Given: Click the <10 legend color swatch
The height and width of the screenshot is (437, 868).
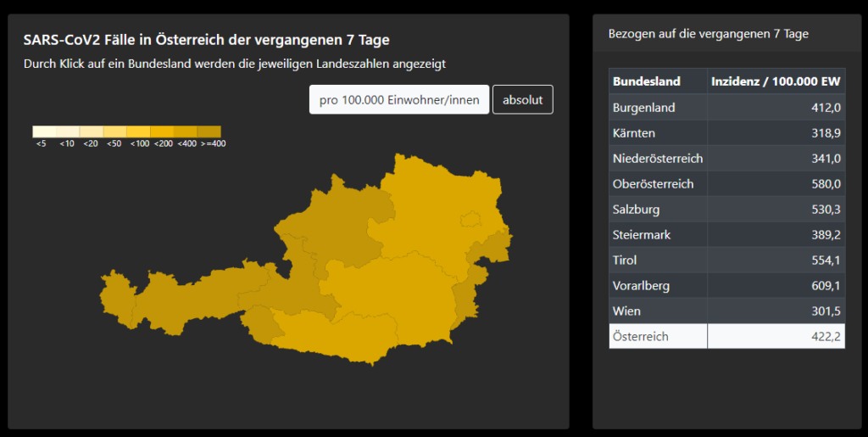Looking at the screenshot, I should 68,132.
